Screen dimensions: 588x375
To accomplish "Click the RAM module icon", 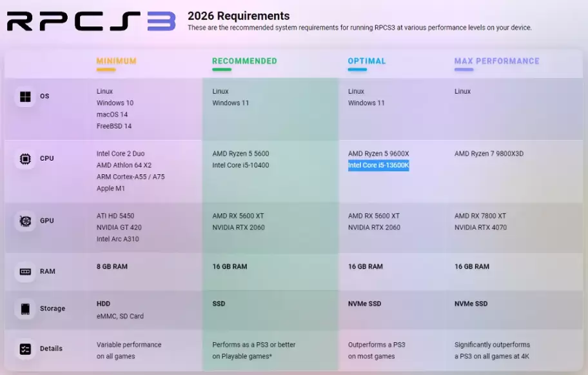I will pyautogui.click(x=25, y=272).
